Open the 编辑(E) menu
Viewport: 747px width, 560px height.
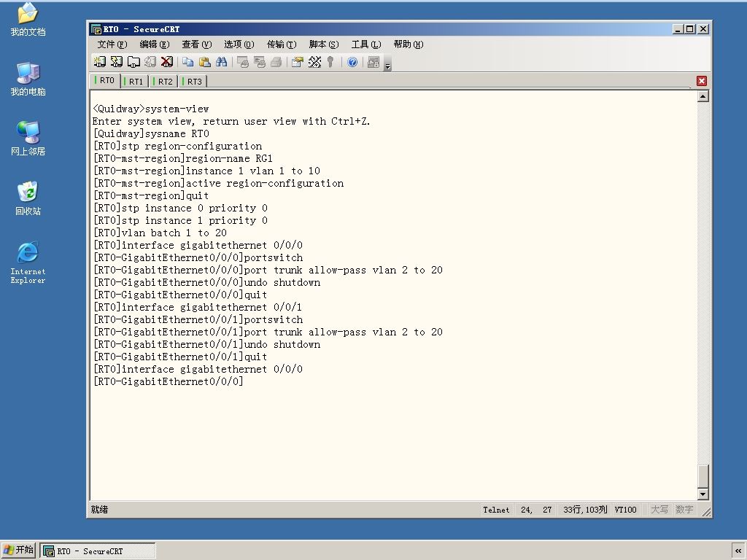click(155, 44)
